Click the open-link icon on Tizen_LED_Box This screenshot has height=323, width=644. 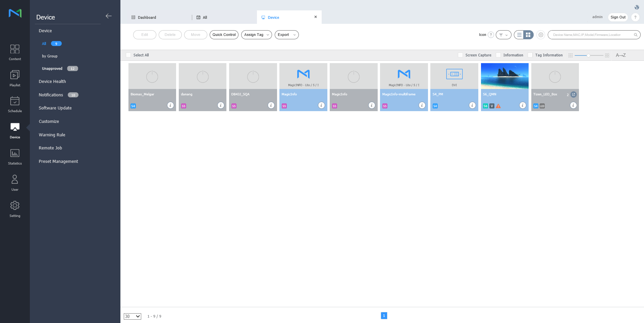tap(574, 94)
